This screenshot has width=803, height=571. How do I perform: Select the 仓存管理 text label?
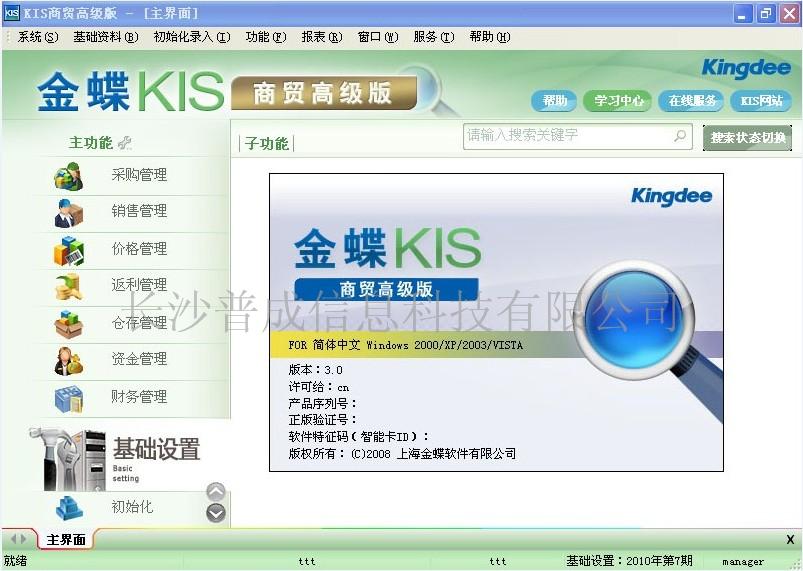click(x=139, y=323)
